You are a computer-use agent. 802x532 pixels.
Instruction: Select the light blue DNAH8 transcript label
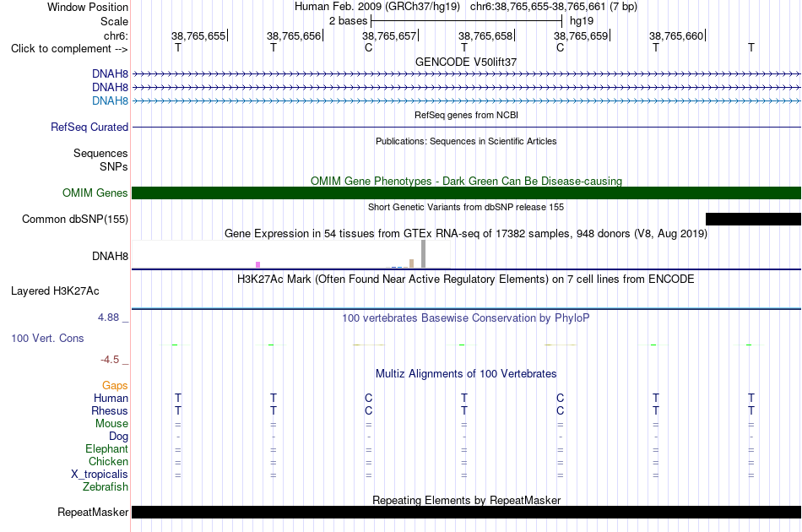click(110, 100)
